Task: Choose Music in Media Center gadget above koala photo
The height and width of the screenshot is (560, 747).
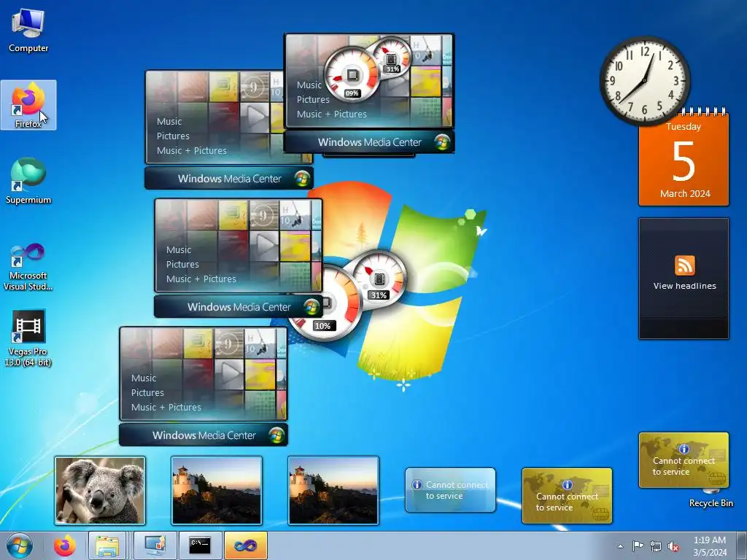Action: pyautogui.click(x=144, y=378)
